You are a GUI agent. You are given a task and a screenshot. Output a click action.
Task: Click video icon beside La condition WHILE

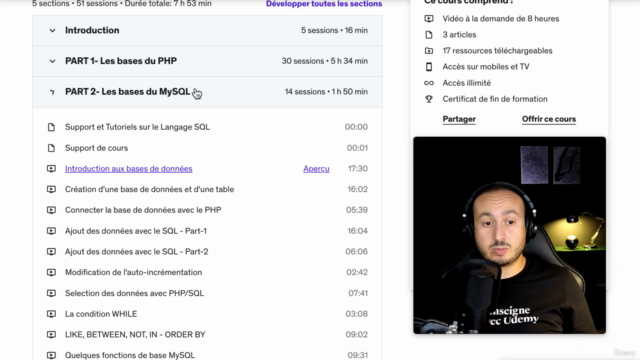tap(51, 314)
